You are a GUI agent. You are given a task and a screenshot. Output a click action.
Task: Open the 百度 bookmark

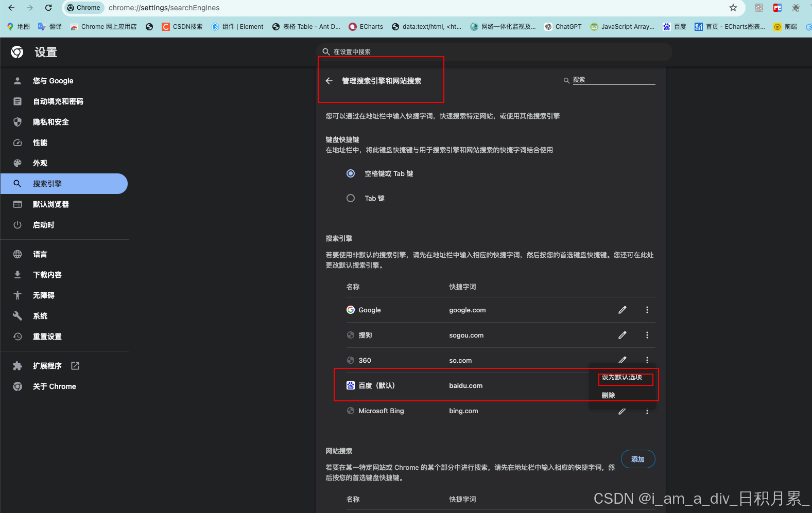(675, 27)
